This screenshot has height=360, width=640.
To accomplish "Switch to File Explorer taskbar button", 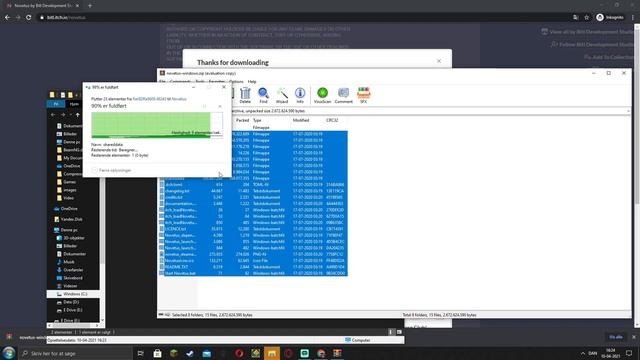I will pos(272,353).
